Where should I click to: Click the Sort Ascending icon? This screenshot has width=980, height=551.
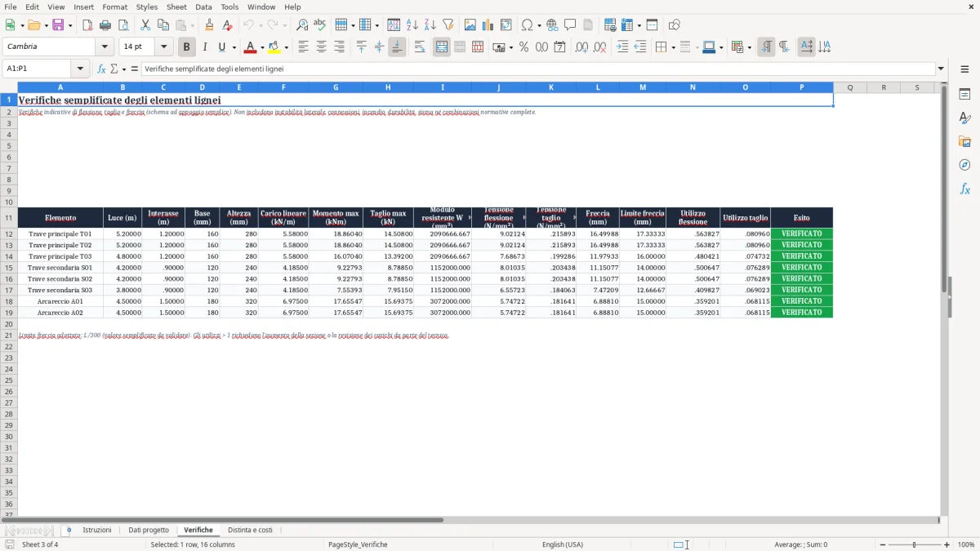(x=412, y=25)
